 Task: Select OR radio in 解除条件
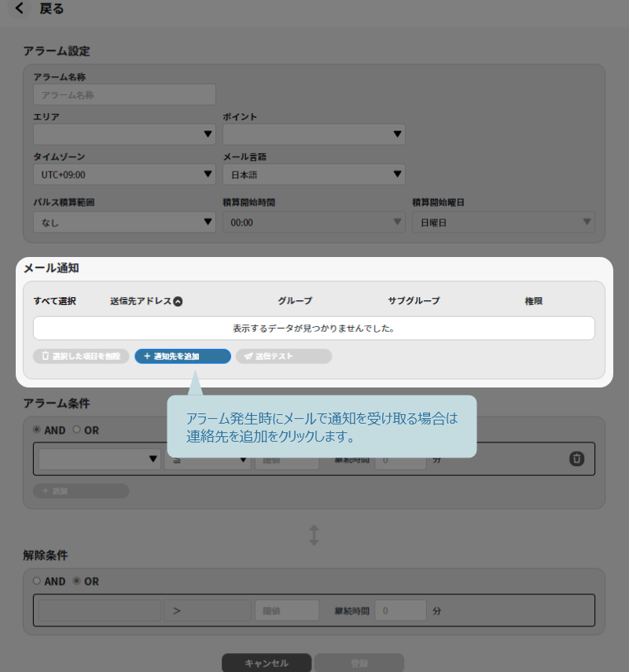pos(77,581)
